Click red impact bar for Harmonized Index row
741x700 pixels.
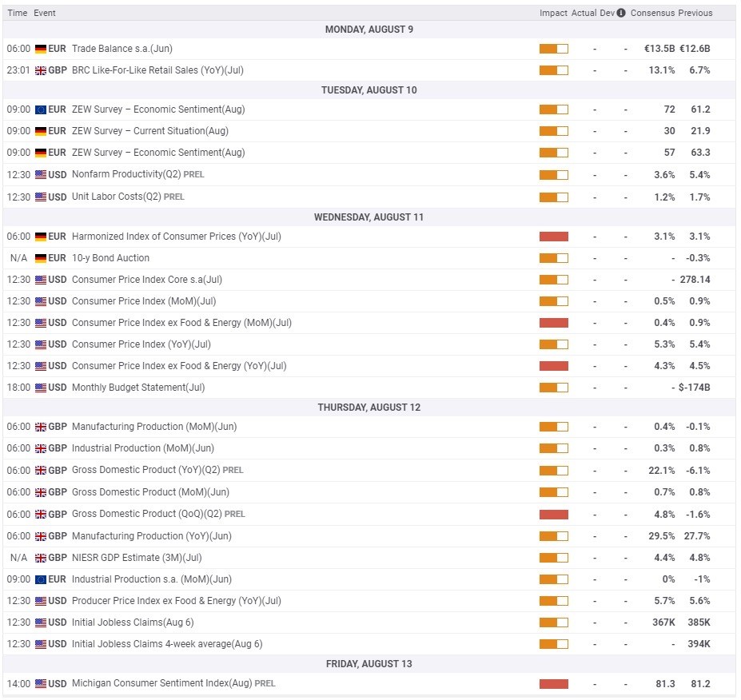[553, 237]
